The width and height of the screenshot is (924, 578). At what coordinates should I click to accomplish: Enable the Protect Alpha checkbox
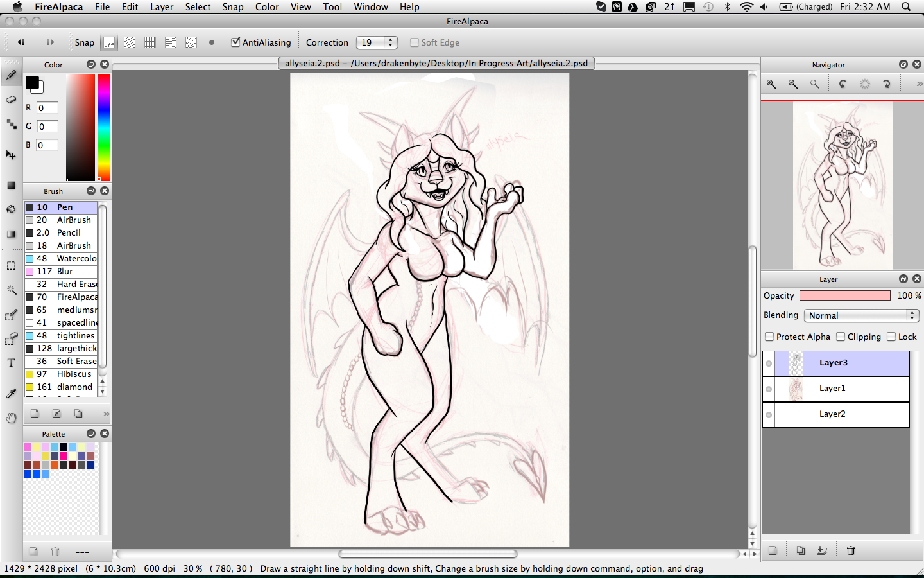click(x=769, y=337)
